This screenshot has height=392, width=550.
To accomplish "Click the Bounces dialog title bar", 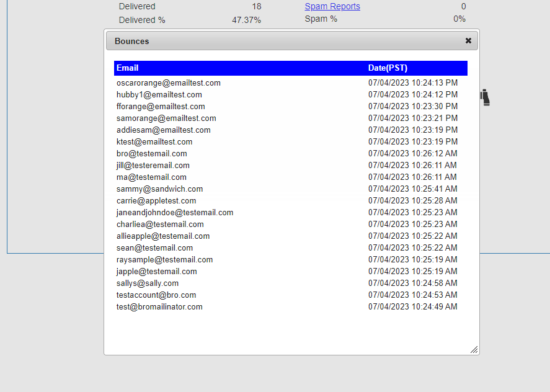I will click(x=292, y=41).
